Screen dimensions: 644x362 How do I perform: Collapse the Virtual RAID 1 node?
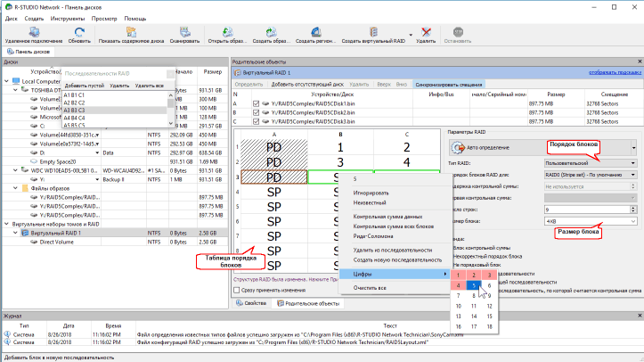coord(16,233)
